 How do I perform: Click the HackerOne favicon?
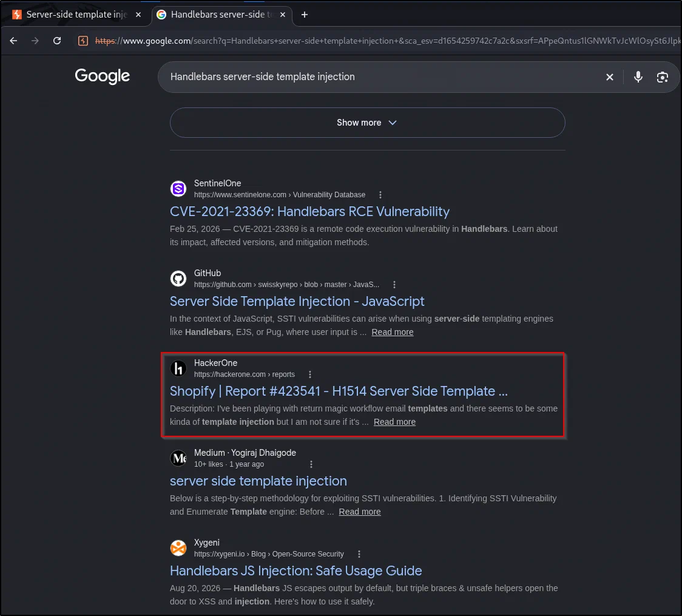178,368
